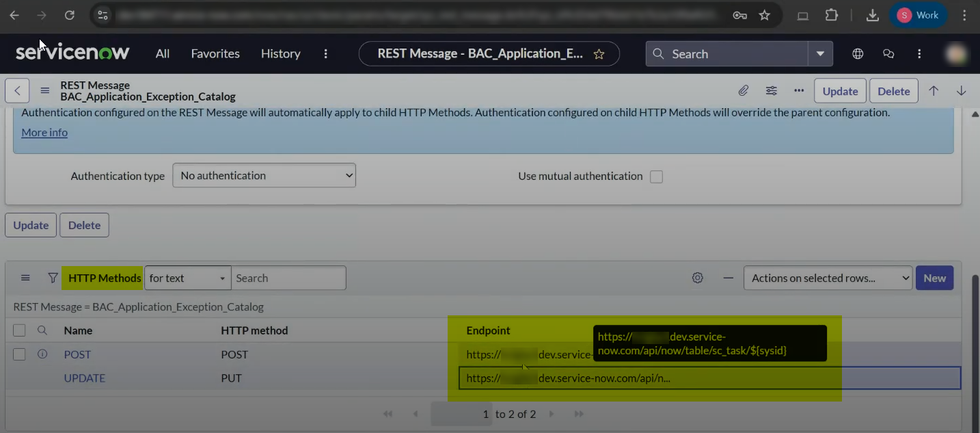Preview POST record info icon

point(42,354)
